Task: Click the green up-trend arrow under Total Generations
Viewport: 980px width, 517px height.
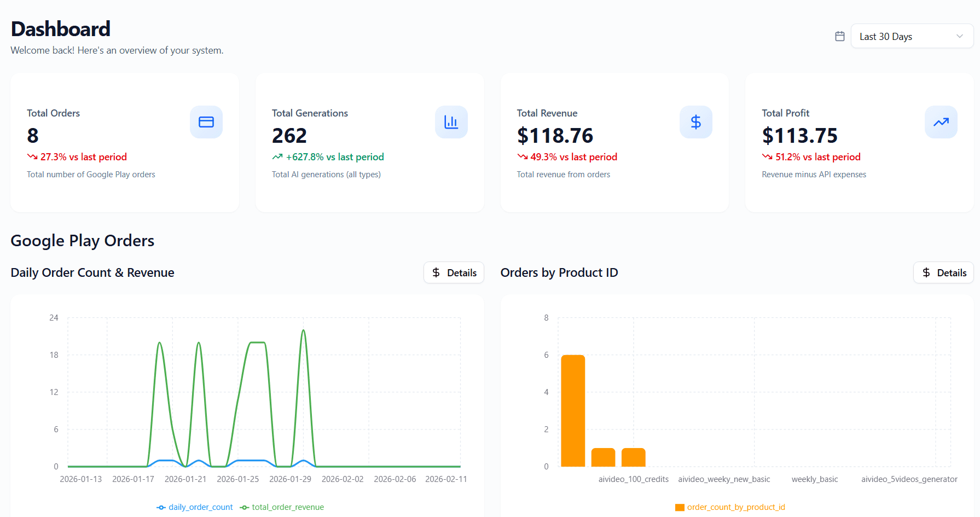Action: pyautogui.click(x=277, y=157)
